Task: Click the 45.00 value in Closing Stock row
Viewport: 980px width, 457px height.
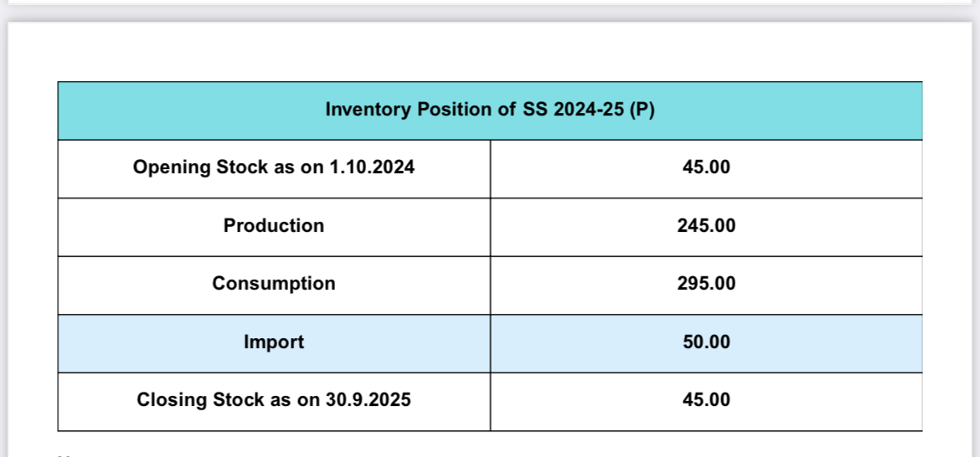Action: coord(706,400)
